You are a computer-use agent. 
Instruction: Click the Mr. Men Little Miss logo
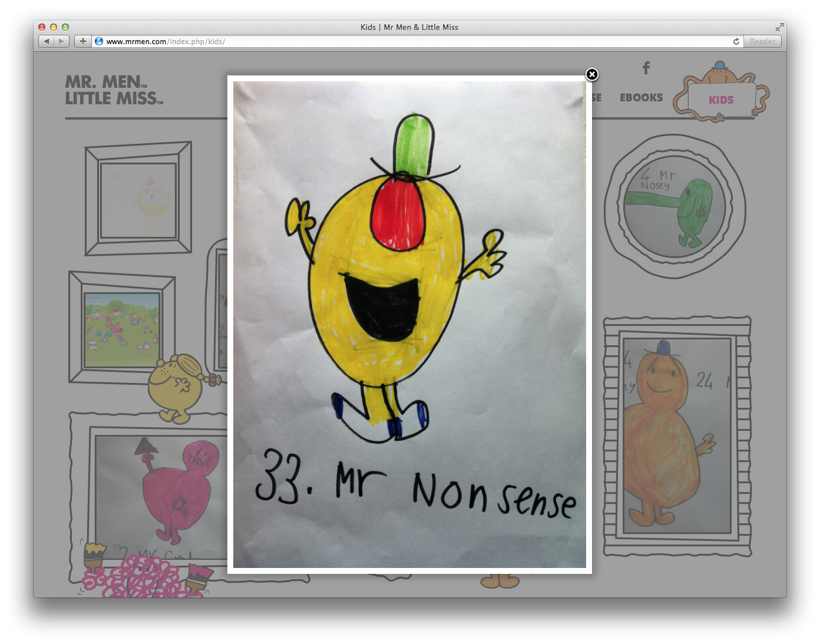click(114, 90)
